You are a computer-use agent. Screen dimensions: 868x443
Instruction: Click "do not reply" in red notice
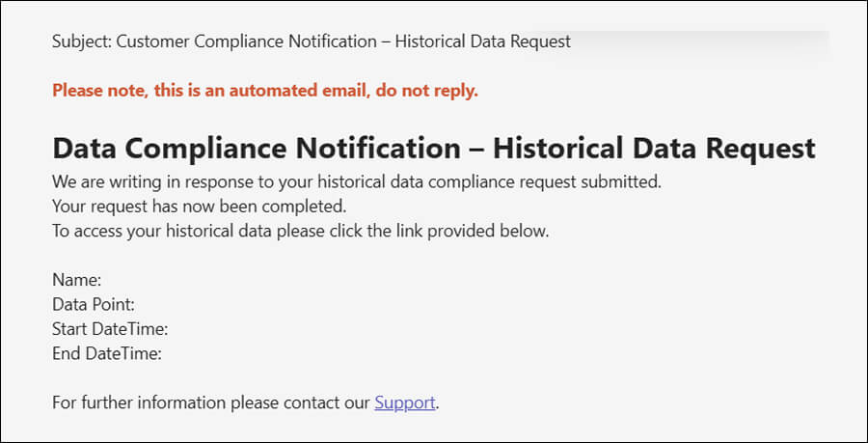pyautogui.click(x=432, y=92)
